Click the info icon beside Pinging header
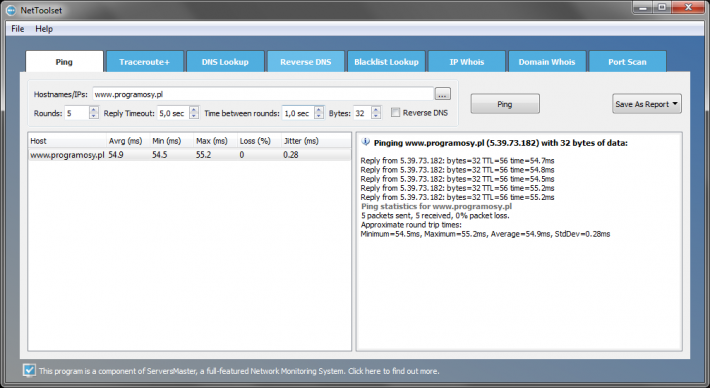Viewport: 710px width, 388px height. [365, 143]
